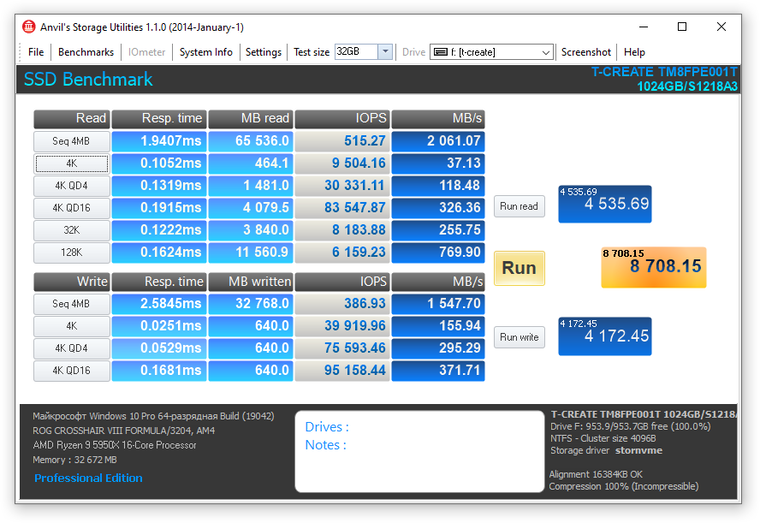Click the 32K read test button
The image size is (760, 523).
point(72,230)
